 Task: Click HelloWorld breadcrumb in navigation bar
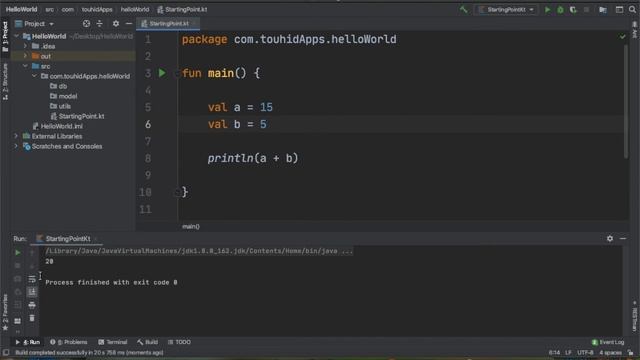21,9
